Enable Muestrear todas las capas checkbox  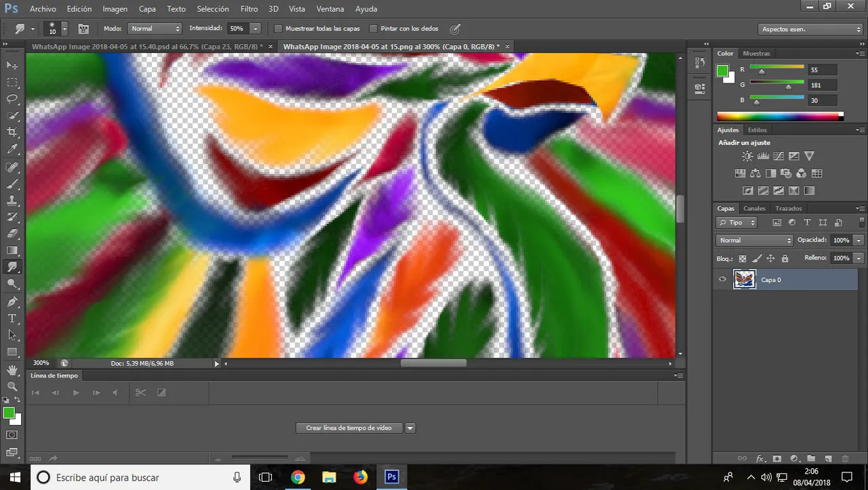point(278,29)
